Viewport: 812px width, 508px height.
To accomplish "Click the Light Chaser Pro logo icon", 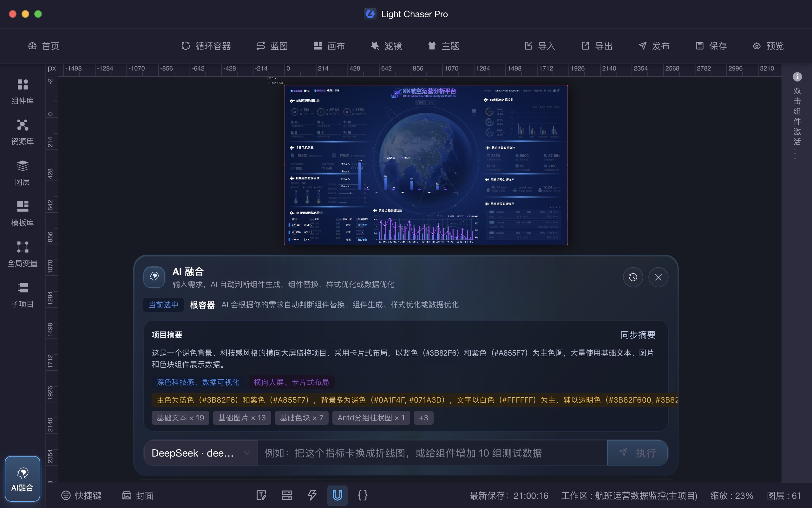I will coord(370,14).
